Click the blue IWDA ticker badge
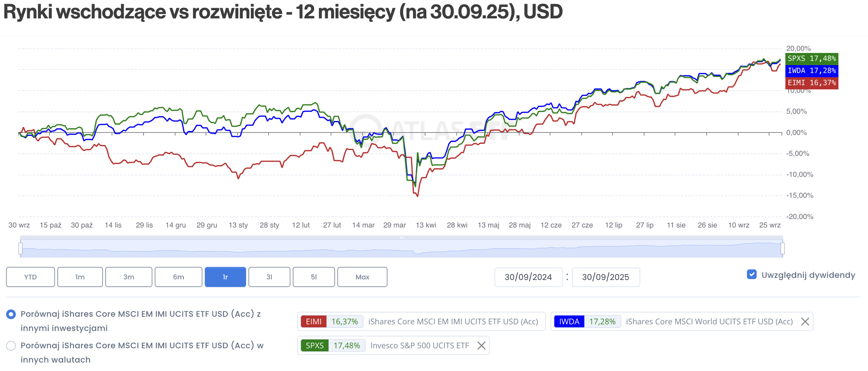The image size is (868, 371). click(569, 322)
